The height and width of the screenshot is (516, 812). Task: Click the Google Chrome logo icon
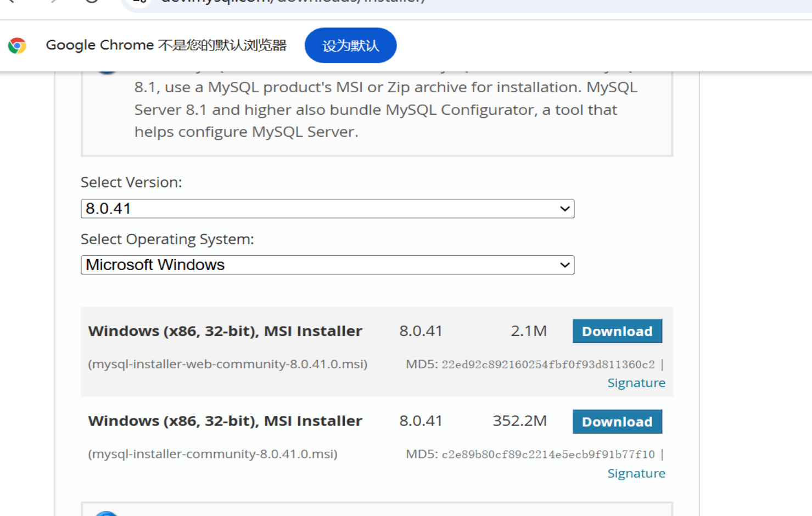[17, 46]
